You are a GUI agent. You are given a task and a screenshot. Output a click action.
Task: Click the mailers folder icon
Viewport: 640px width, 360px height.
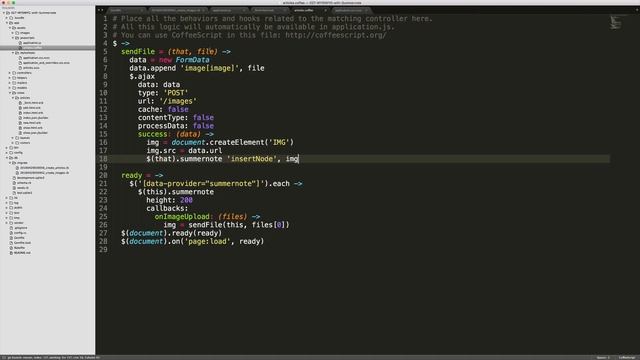[x=14, y=83]
